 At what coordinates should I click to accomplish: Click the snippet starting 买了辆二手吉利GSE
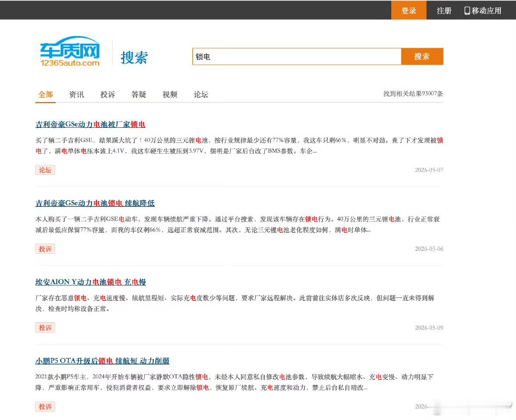tap(239, 146)
